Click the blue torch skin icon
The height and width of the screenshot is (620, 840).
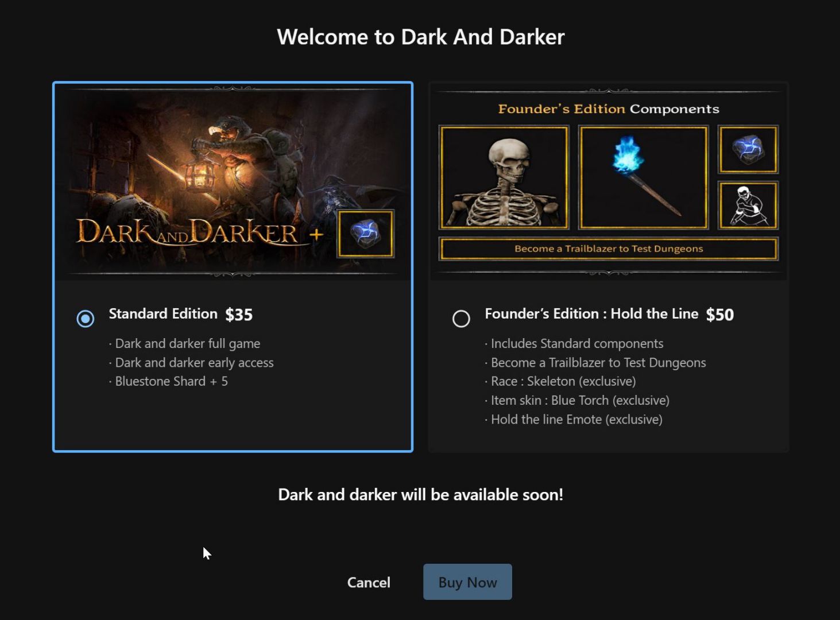point(643,177)
